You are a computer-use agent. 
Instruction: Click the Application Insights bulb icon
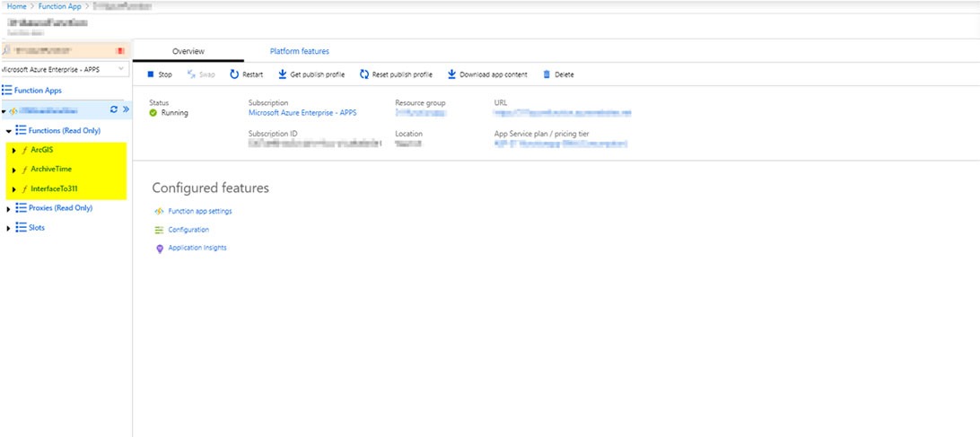coord(160,249)
